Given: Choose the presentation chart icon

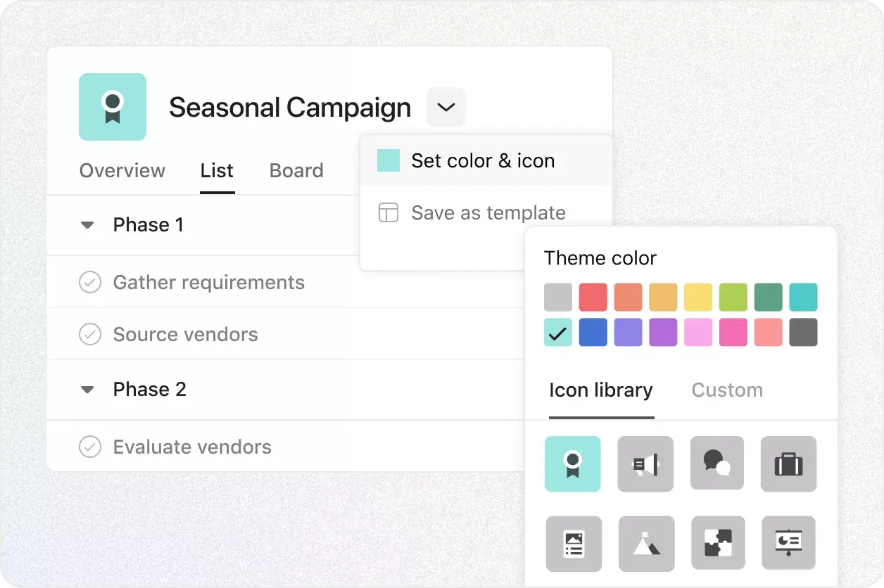Looking at the screenshot, I should (x=788, y=544).
